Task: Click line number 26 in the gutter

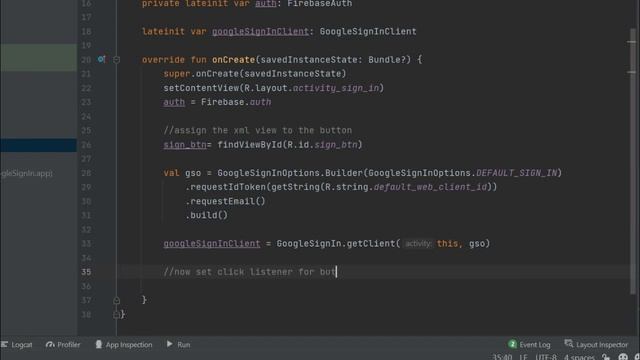Action: pos(86,145)
